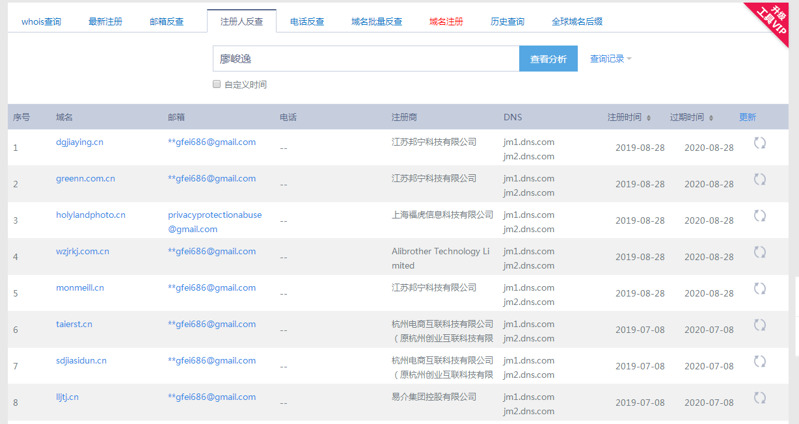The image size is (799, 424).
Task: Click email link in lljtj.cn row
Action: [x=212, y=397]
